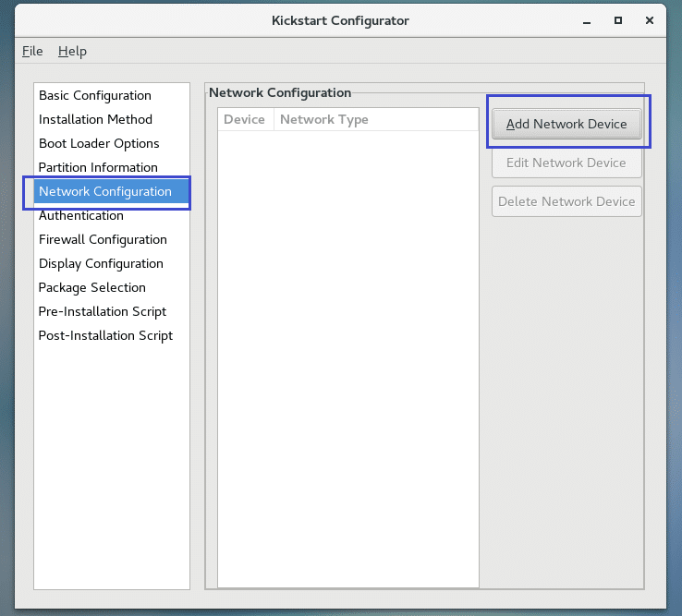
Task: Close the Kickstart Configurator window
Action: [x=651, y=19]
